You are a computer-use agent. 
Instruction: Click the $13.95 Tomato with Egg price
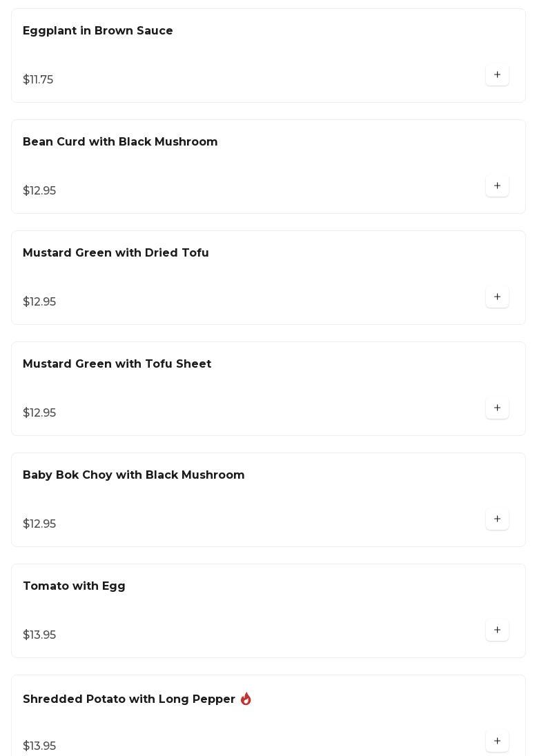point(39,635)
